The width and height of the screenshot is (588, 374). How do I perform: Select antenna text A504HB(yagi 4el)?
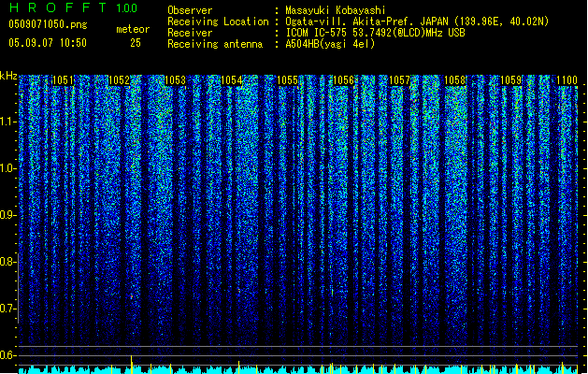click(330, 44)
